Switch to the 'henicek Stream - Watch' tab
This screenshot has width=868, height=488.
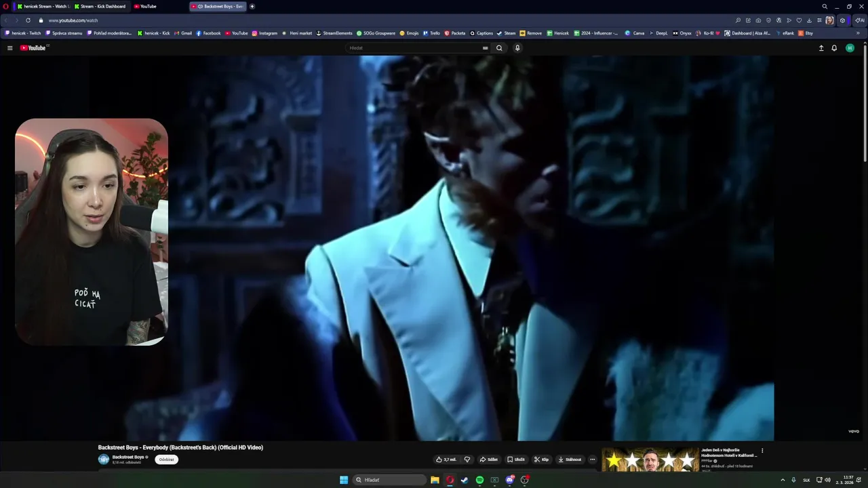[43, 6]
